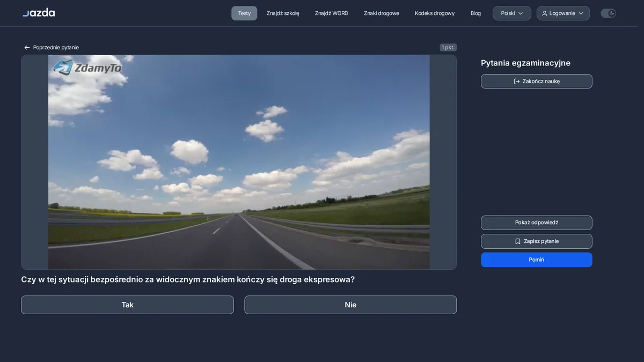Click Pokaż odpowiedź button
This screenshot has width=644, height=362.
pyautogui.click(x=537, y=223)
